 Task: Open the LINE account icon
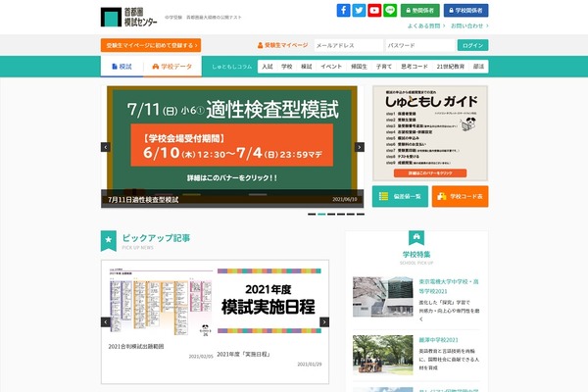(x=390, y=11)
